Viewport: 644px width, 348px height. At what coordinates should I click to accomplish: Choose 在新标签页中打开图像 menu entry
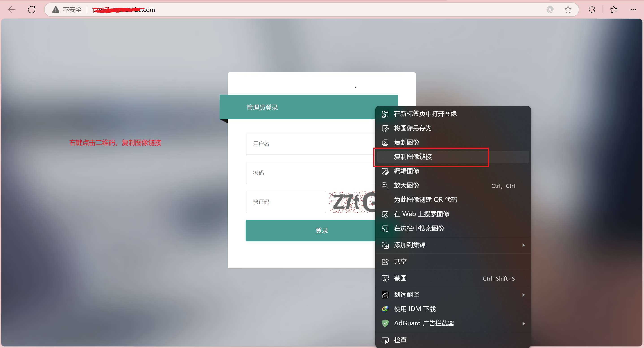425,114
